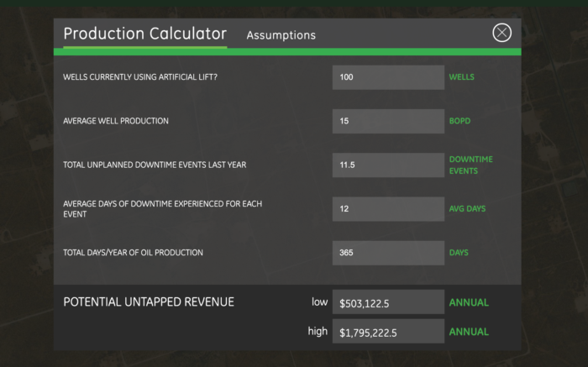Close the Production Calculator dialog

point(501,33)
